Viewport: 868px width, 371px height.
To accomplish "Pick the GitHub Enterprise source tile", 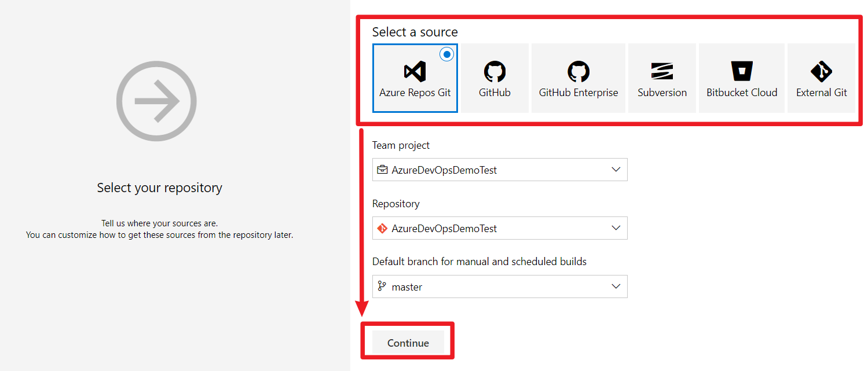I will point(578,78).
